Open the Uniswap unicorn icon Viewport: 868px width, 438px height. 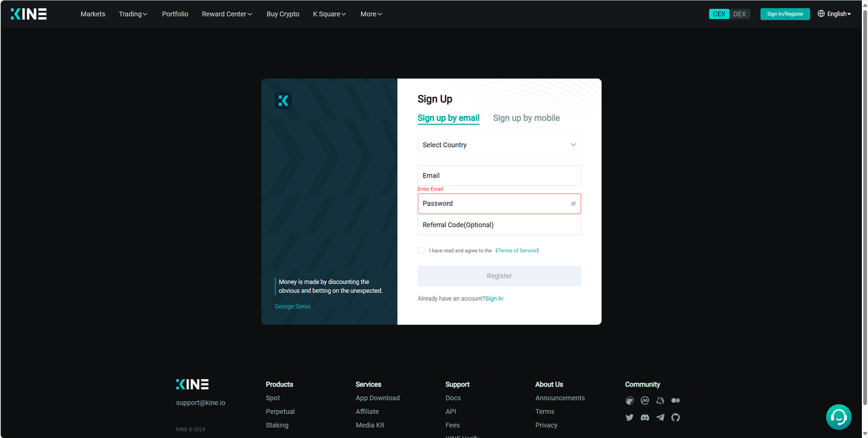[x=660, y=401]
